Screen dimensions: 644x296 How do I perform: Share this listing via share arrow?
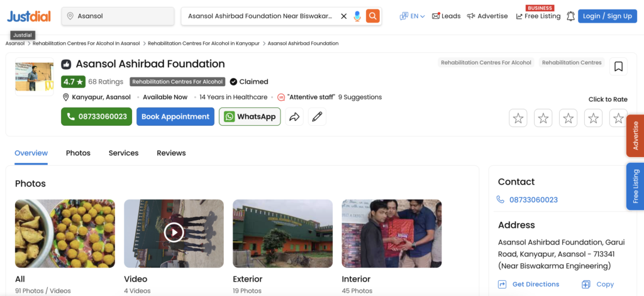coord(294,117)
